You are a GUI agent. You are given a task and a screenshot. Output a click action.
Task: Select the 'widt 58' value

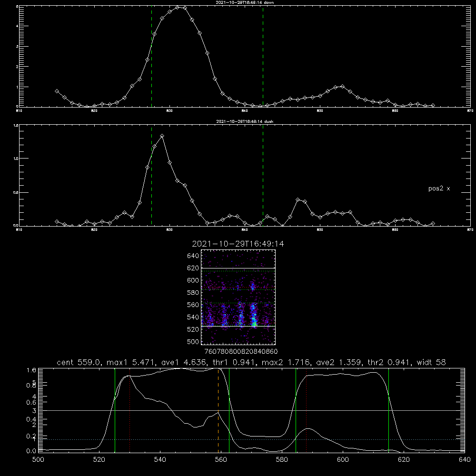[x=431, y=362]
